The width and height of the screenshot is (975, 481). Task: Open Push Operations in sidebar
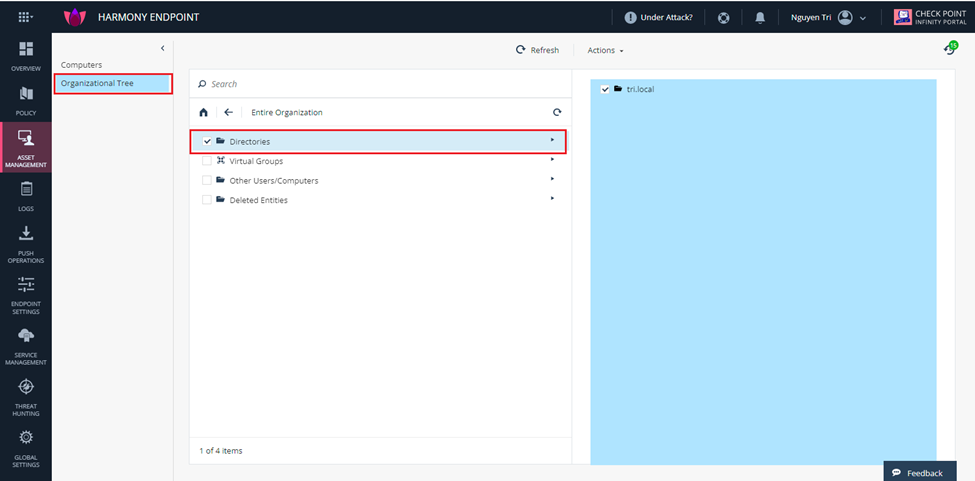tap(25, 245)
